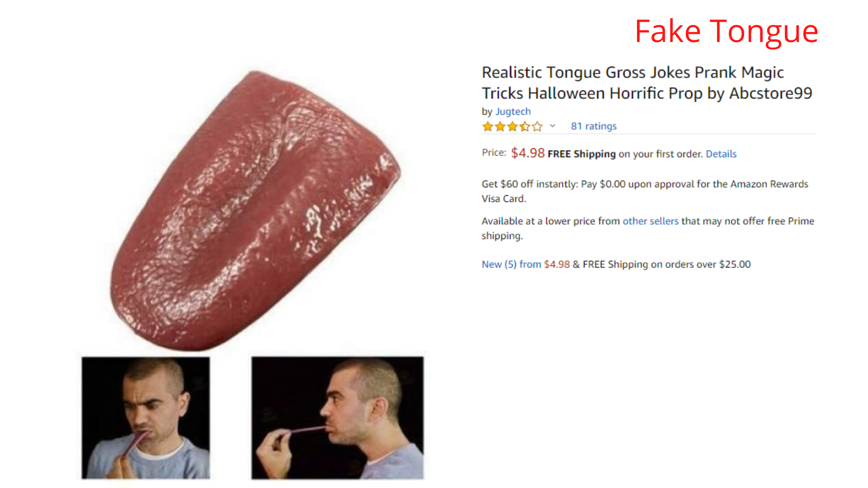This screenshot has height=488, width=868.
Task: Click the $4.98 price text
Action: (x=528, y=153)
